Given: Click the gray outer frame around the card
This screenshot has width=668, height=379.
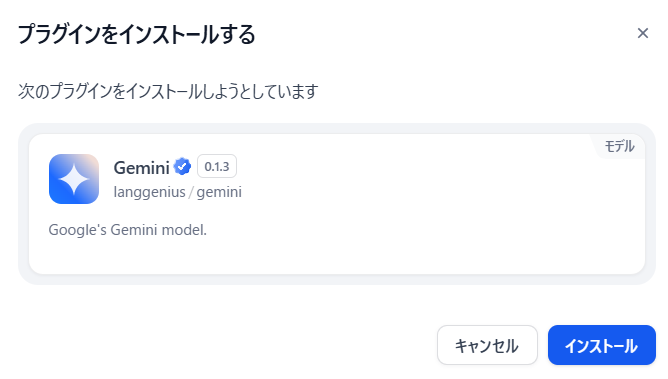Looking at the screenshot, I should (x=337, y=279).
